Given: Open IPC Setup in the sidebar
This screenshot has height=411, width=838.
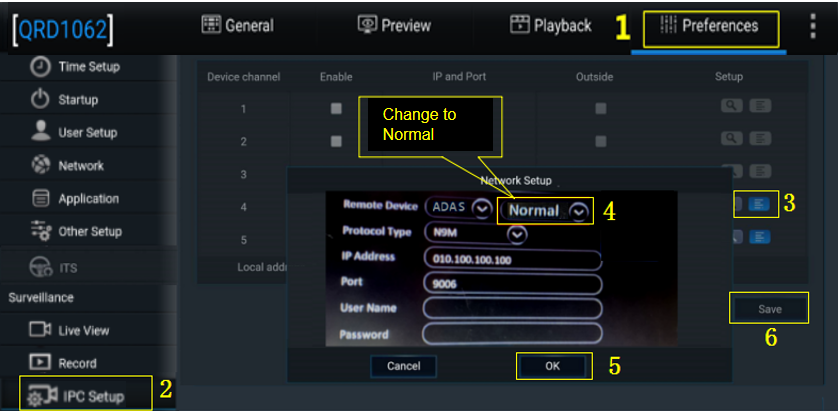Looking at the screenshot, I should (92, 396).
